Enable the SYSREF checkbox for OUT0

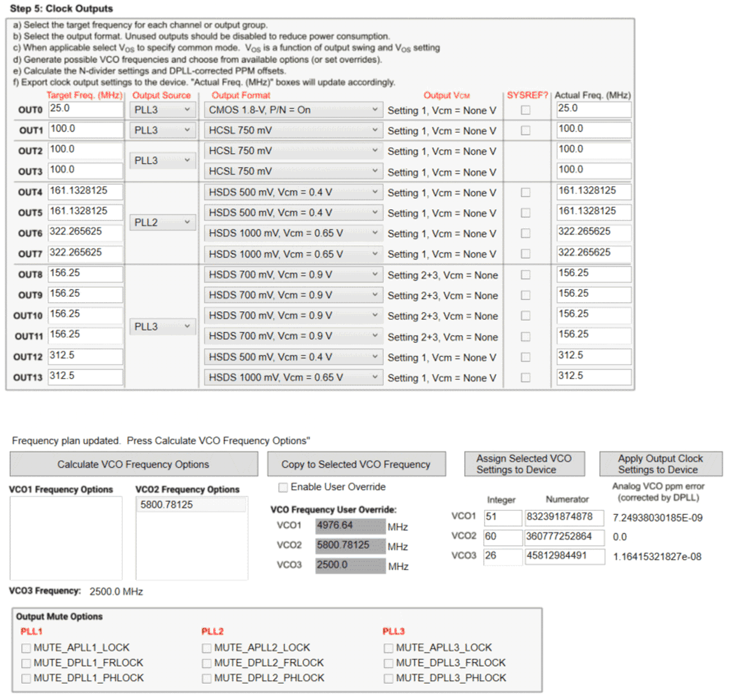pos(525,110)
